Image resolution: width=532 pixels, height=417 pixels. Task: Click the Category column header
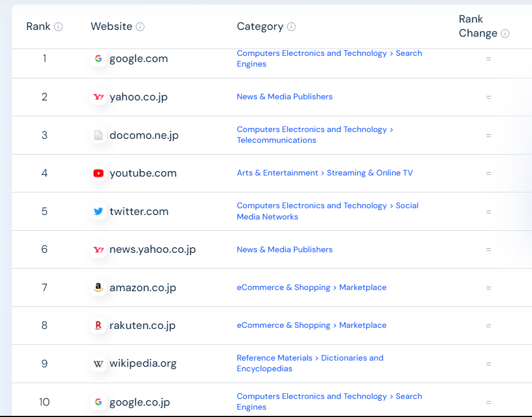260,27
